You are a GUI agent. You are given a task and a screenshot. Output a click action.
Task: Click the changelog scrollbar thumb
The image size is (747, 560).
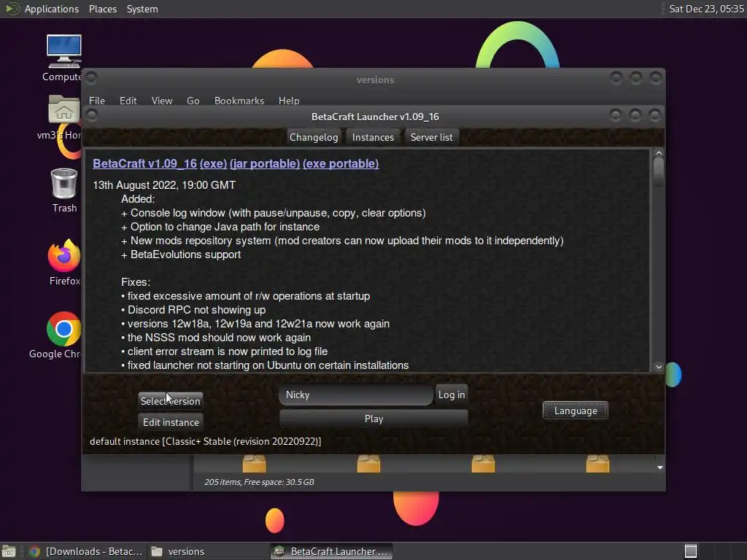pyautogui.click(x=659, y=171)
